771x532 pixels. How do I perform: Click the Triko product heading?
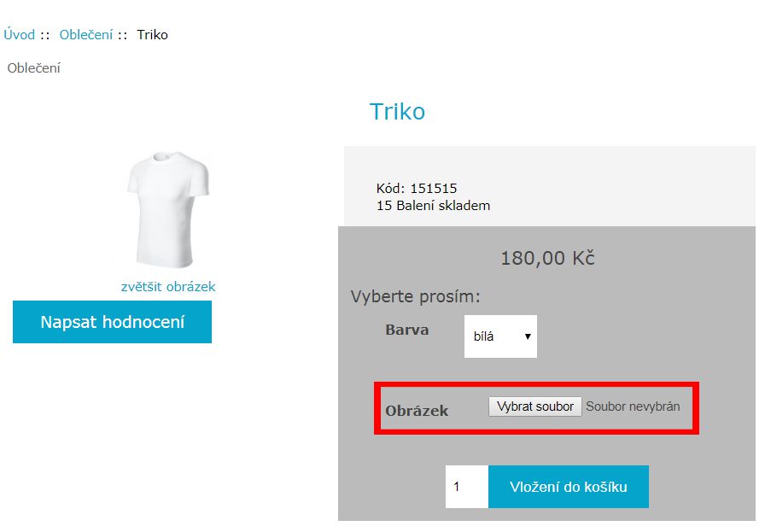point(397,112)
